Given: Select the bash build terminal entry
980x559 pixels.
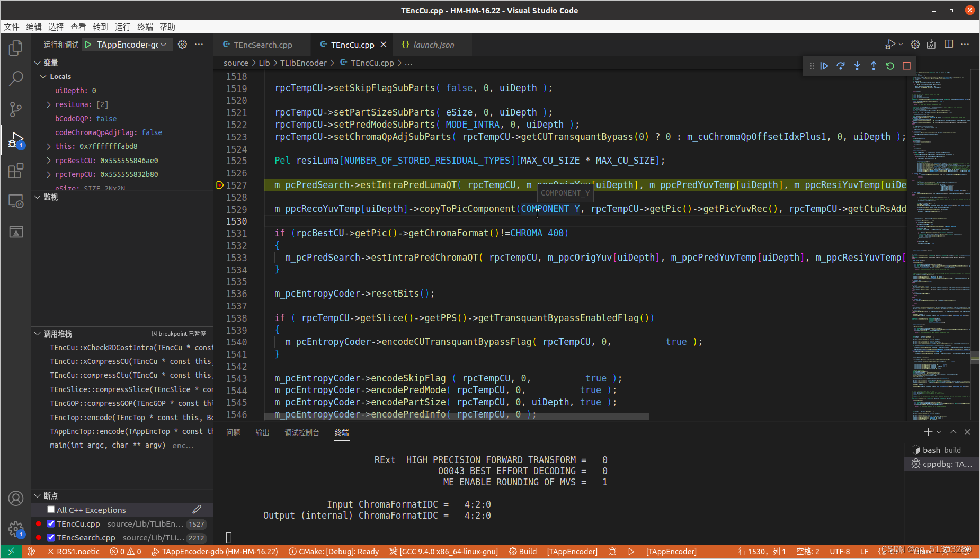Looking at the screenshot, I should 941,450.
